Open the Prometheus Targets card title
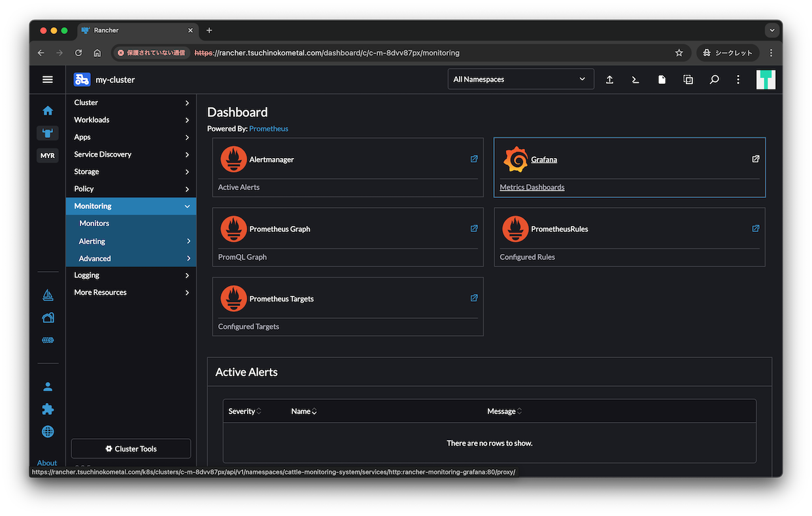The image size is (812, 516). pos(282,298)
